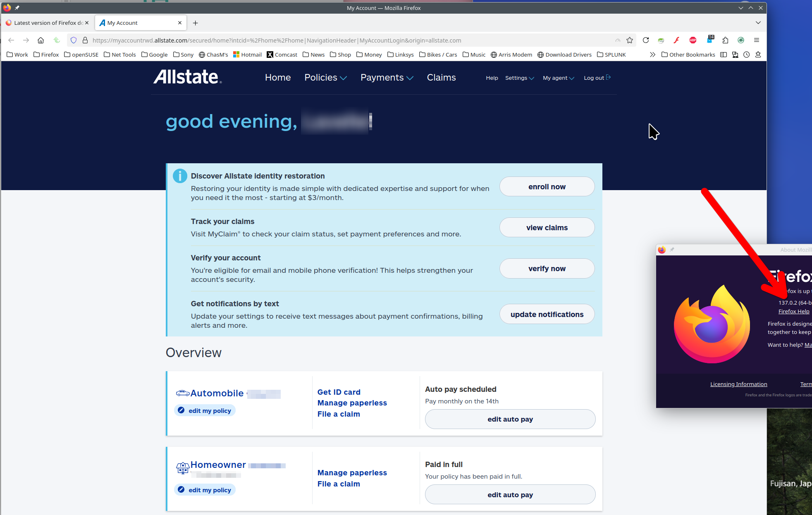Click the enroll now button
The height and width of the screenshot is (515, 812).
point(547,186)
